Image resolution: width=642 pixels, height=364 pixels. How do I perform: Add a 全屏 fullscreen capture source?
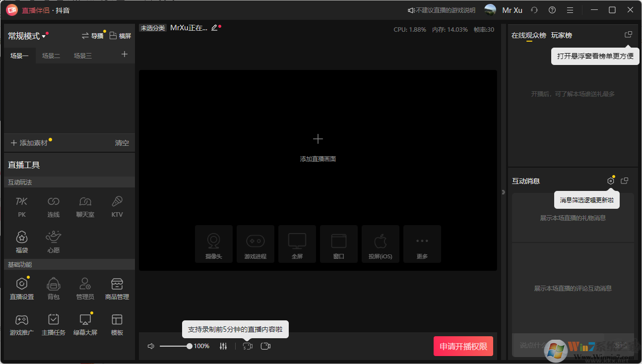[x=297, y=244]
